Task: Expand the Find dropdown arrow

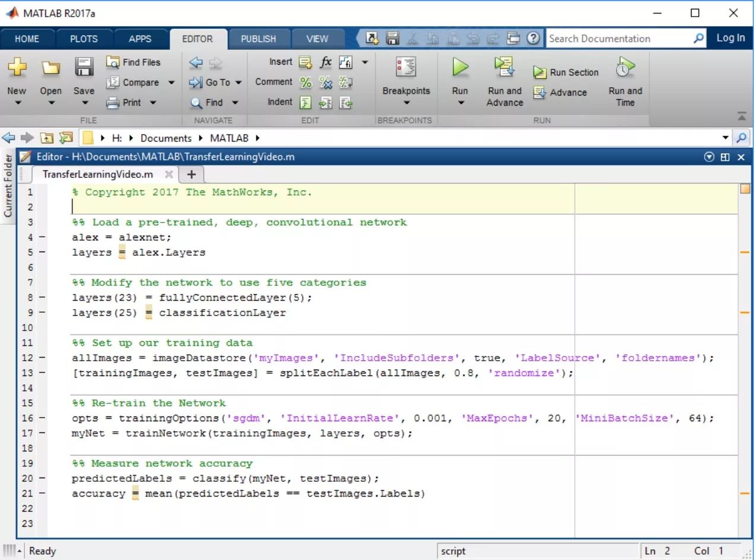Action: [x=234, y=103]
